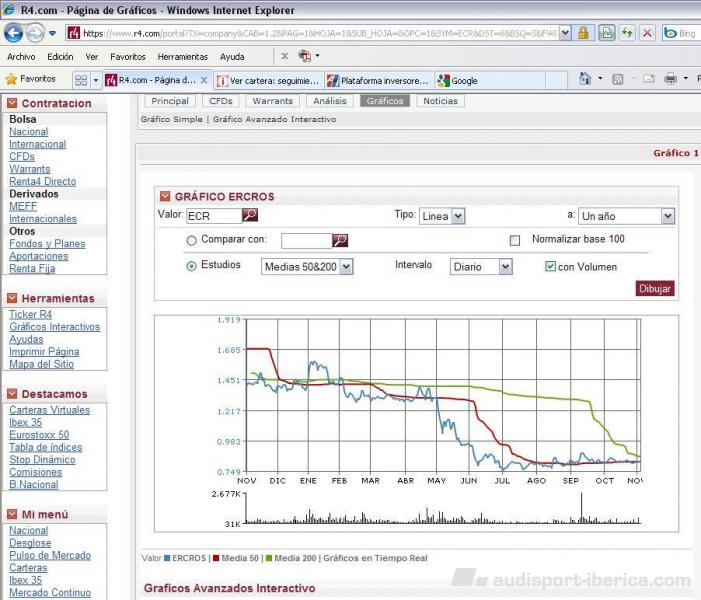Viewport: 701px width, 600px height.
Task: Open the Archivo menu
Action: coord(21,57)
